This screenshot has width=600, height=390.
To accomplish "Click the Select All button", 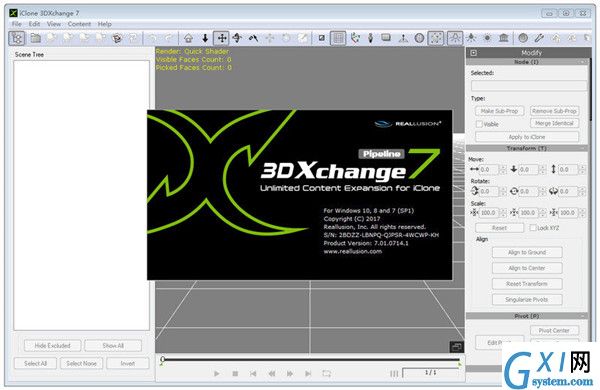I will point(35,363).
